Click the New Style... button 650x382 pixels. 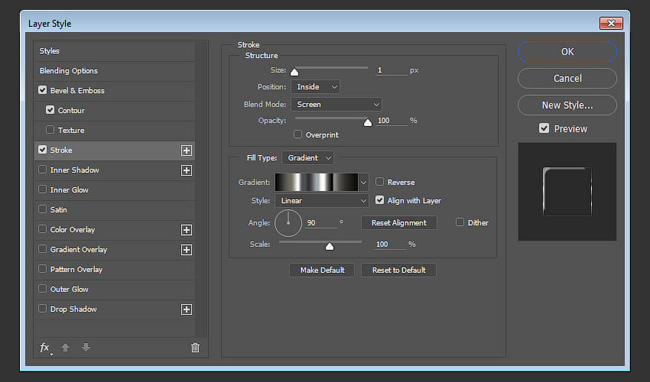tap(567, 105)
